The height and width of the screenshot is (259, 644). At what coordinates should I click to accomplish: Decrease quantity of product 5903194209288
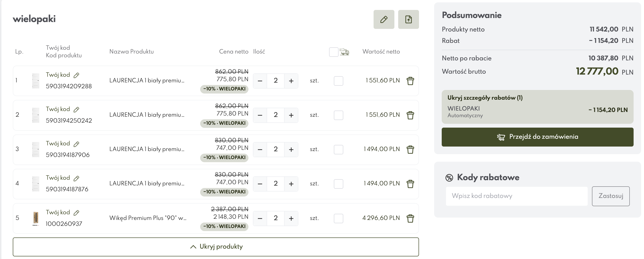260,81
